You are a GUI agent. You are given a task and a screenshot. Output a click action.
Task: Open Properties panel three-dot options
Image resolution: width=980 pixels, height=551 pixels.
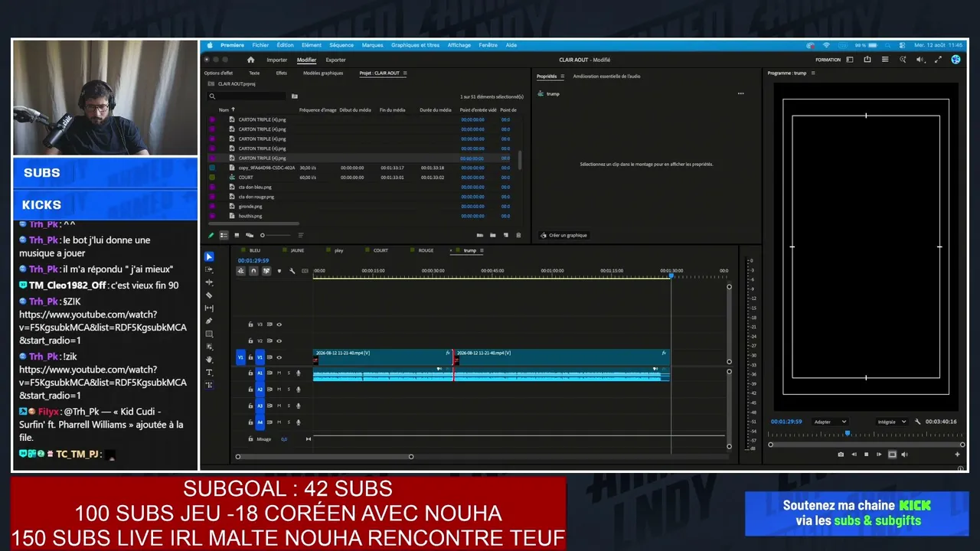click(740, 93)
